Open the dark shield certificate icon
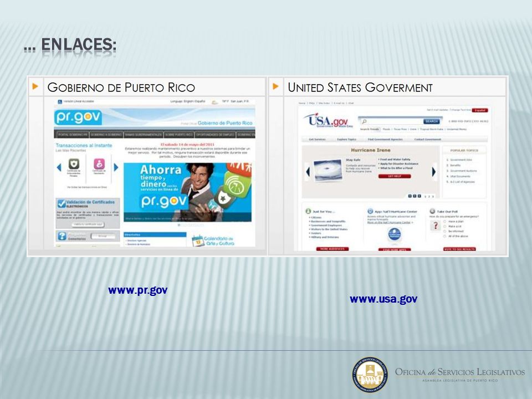The image size is (532, 399). pos(74,164)
